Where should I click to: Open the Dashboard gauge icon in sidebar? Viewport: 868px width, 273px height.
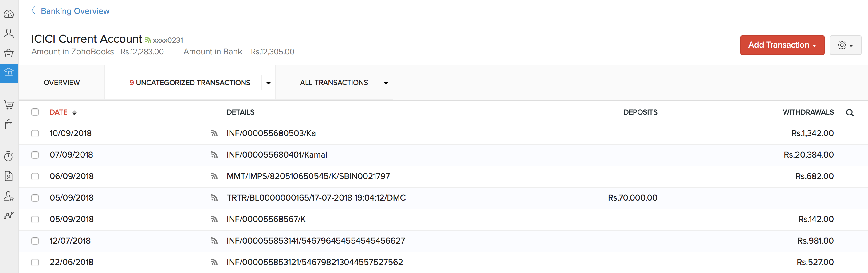[x=9, y=14]
